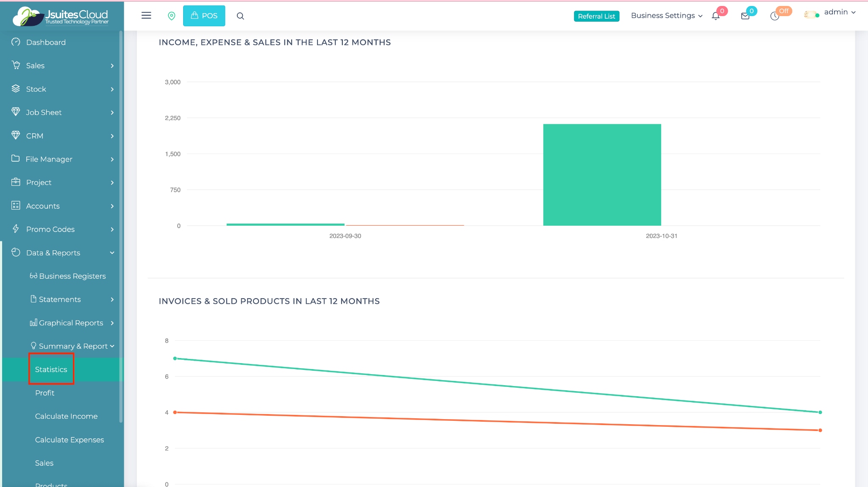Click the green location pin icon
This screenshot has height=487, width=868.
pos(172,16)
